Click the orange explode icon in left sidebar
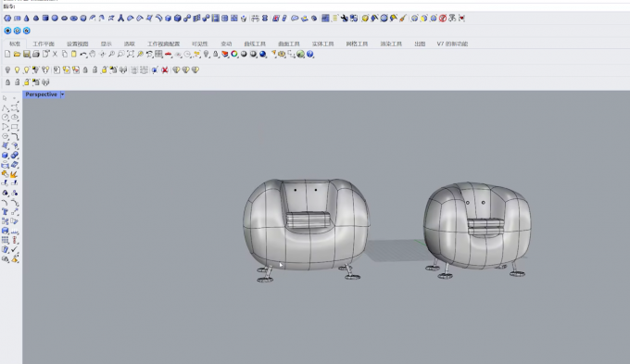Viewport: 630px width, 364px height. (15, 174)
